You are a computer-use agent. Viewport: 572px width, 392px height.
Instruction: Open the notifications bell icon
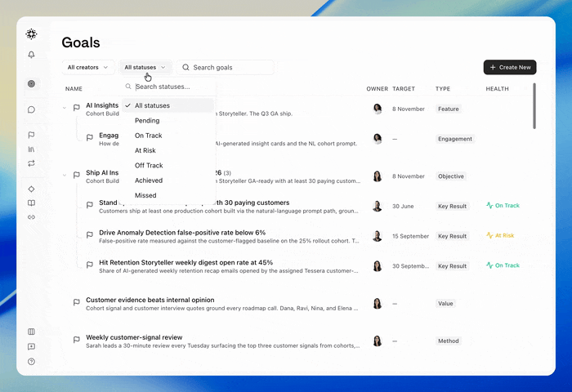click(31, 55)
